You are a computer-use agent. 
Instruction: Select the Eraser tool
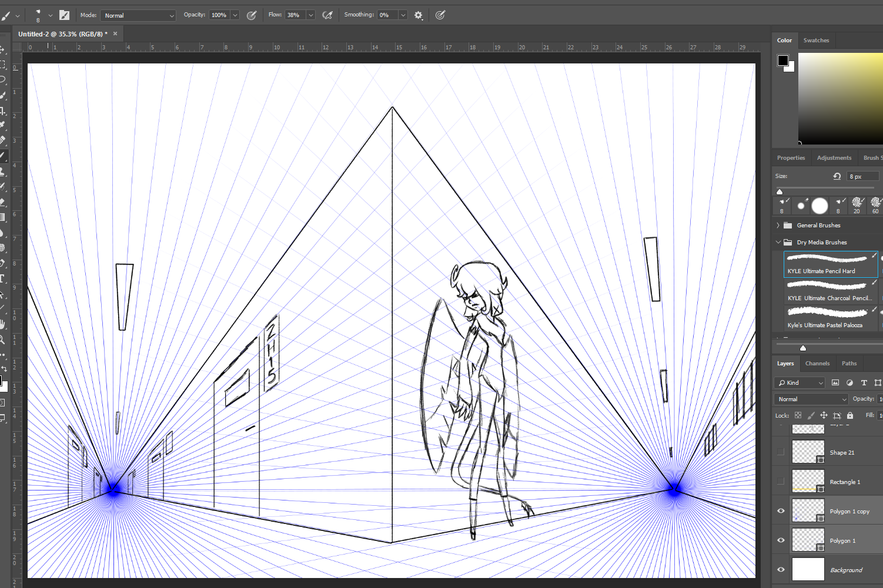point(2,201)
